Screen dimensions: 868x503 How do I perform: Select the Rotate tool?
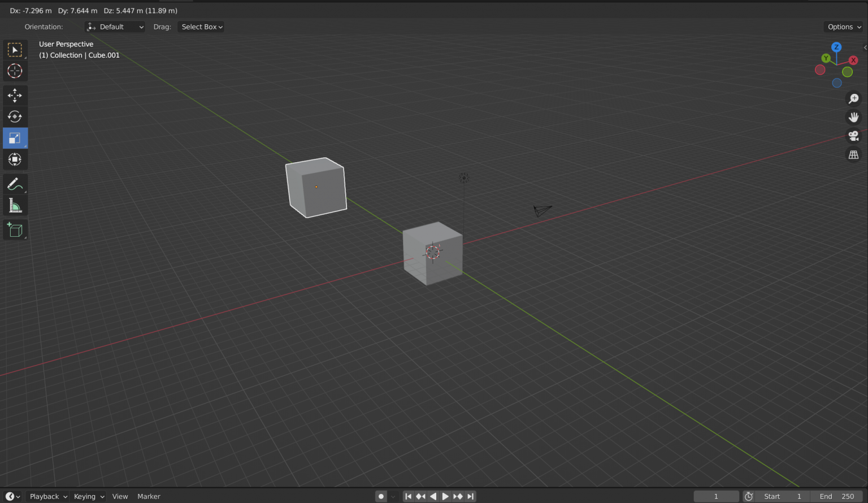[15, 116]
